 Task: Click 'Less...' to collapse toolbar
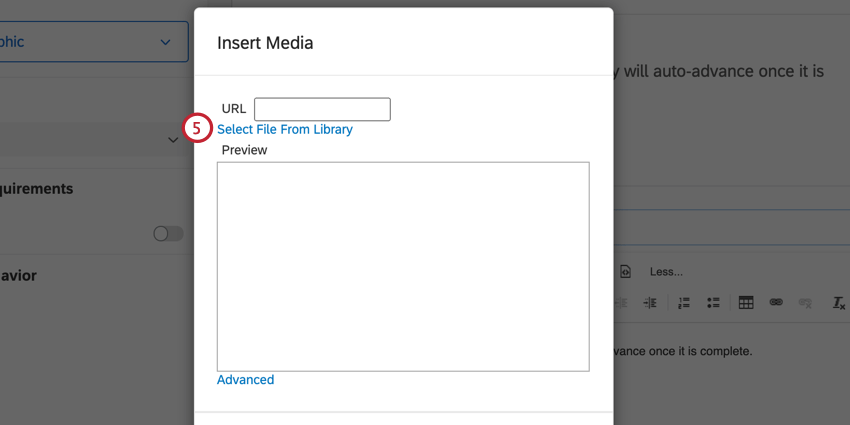click(x=666, y=271)
